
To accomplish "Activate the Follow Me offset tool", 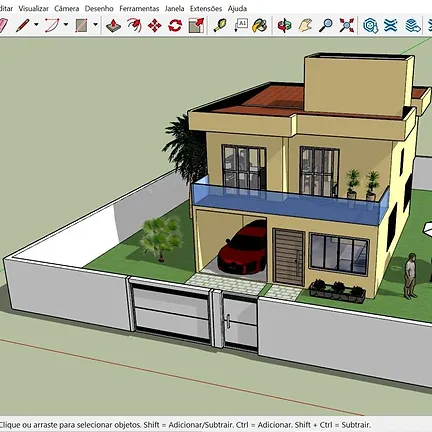I will 134,25.
